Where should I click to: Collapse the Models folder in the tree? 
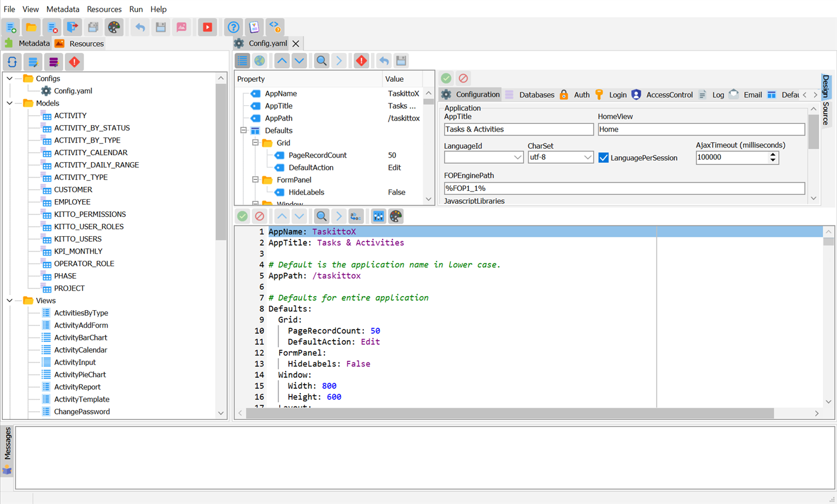10,103
